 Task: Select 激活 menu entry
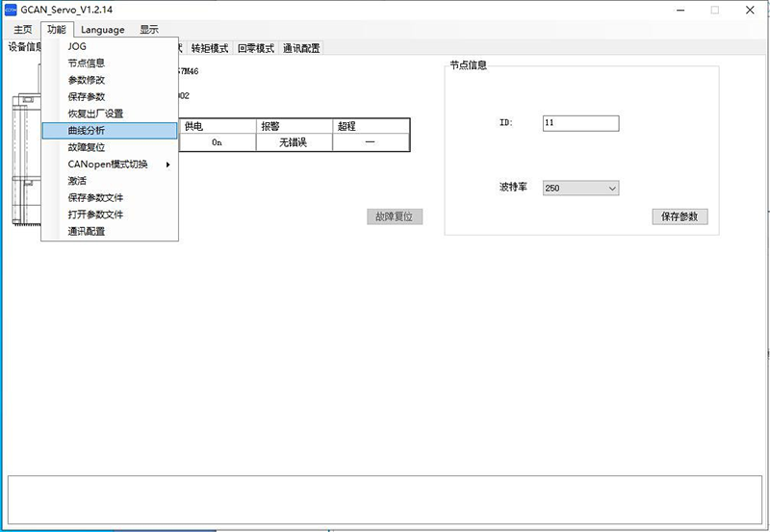tap(77, 181)
